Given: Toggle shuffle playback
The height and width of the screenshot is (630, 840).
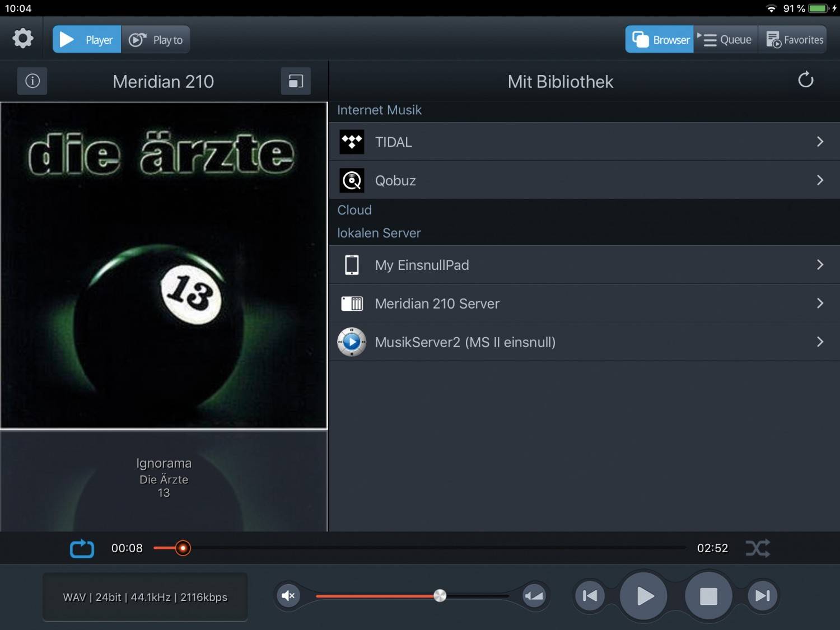Looking at the screenshot, I should pyautogui.click(x=758, y=548).
